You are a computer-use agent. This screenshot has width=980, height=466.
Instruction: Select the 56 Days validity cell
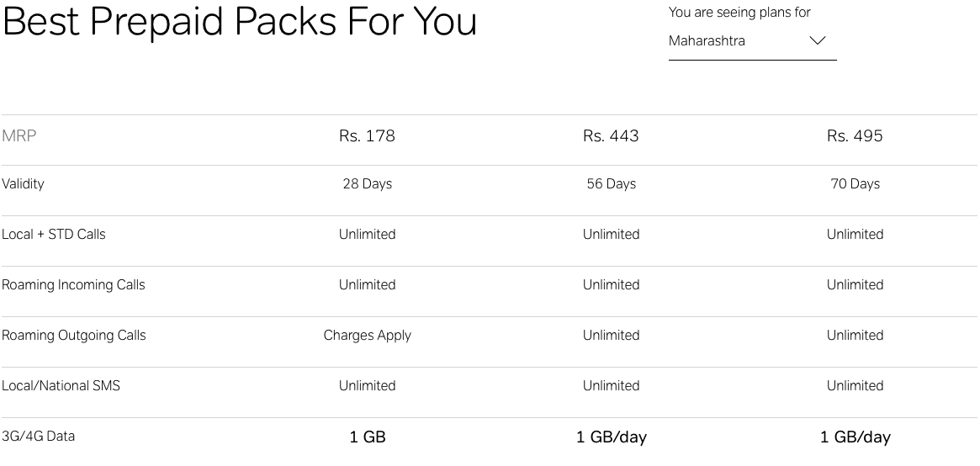(x=611, y=183)
